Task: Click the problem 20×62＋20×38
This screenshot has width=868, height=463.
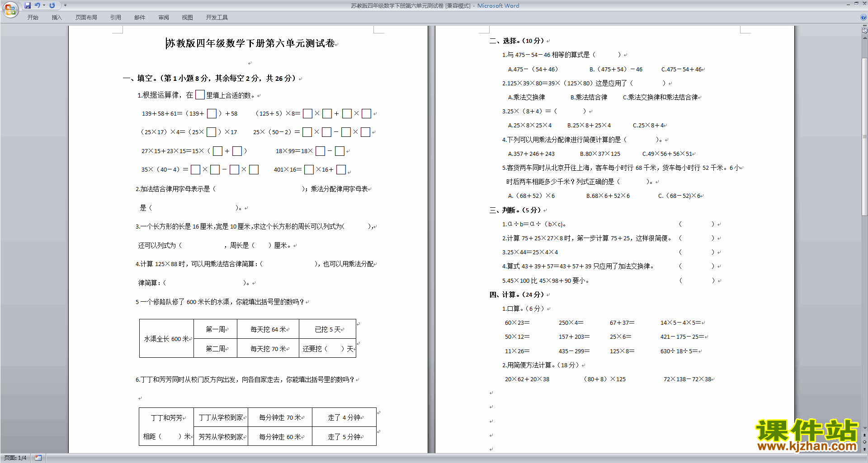Action: 527,379
